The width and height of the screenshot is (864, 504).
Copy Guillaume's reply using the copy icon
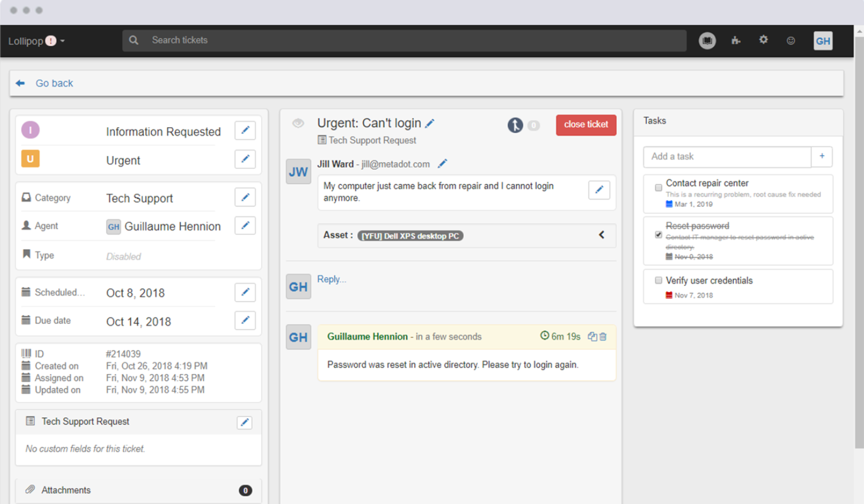[x=591, y=336]
